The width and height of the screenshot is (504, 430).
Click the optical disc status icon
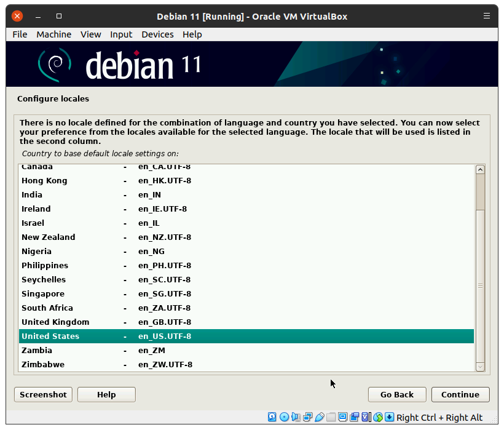point(284,418)
